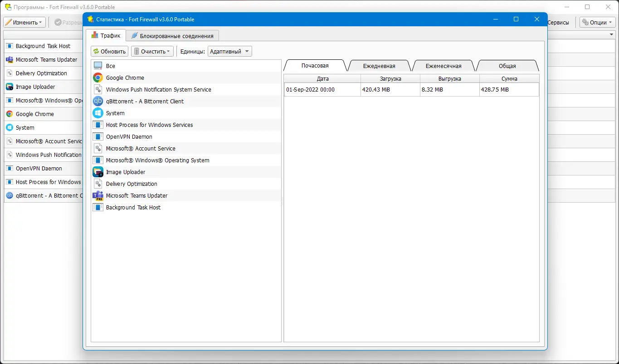Click OpenVPN Daemon icon in Programs window

10,168
